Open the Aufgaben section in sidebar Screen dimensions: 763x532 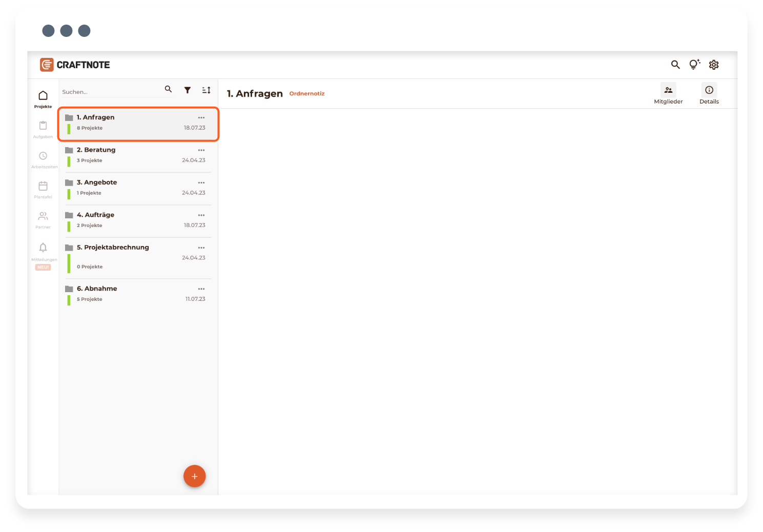tap(43, 129)
